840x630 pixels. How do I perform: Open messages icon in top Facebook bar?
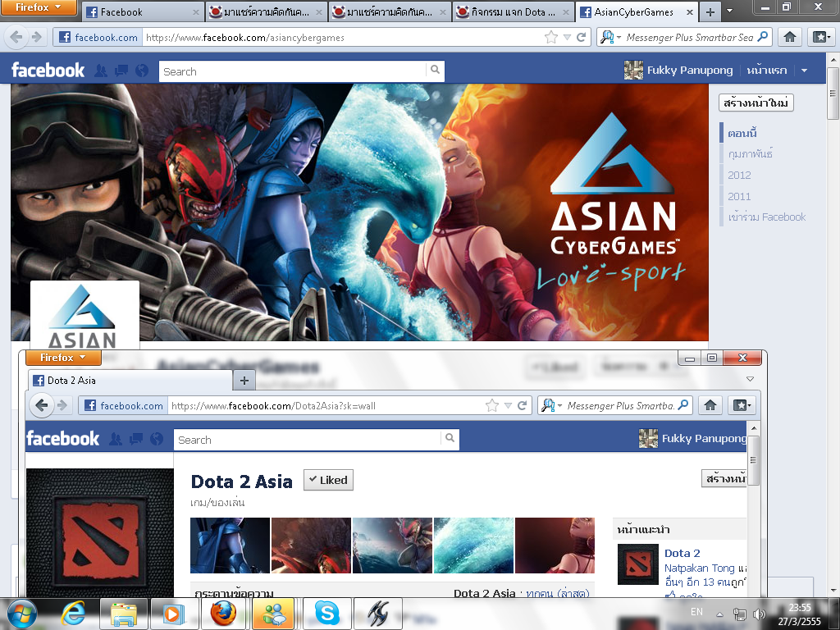click(x=121, y=71)
